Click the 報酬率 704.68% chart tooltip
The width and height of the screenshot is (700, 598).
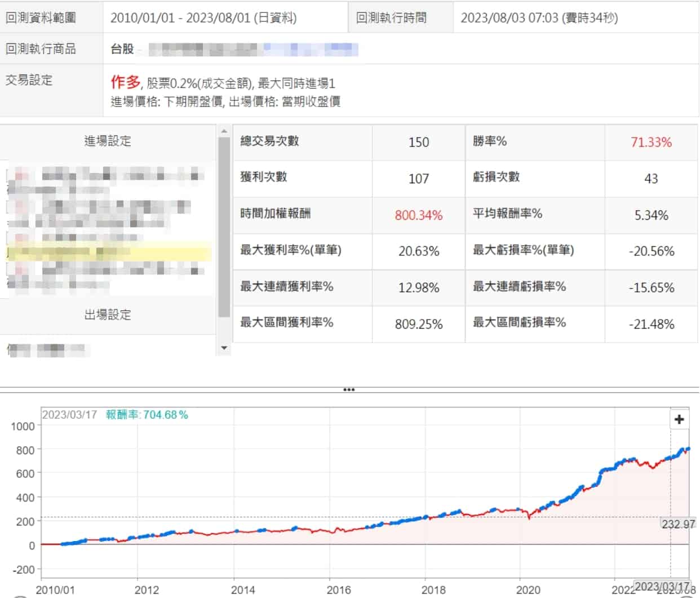click(147, 415)
